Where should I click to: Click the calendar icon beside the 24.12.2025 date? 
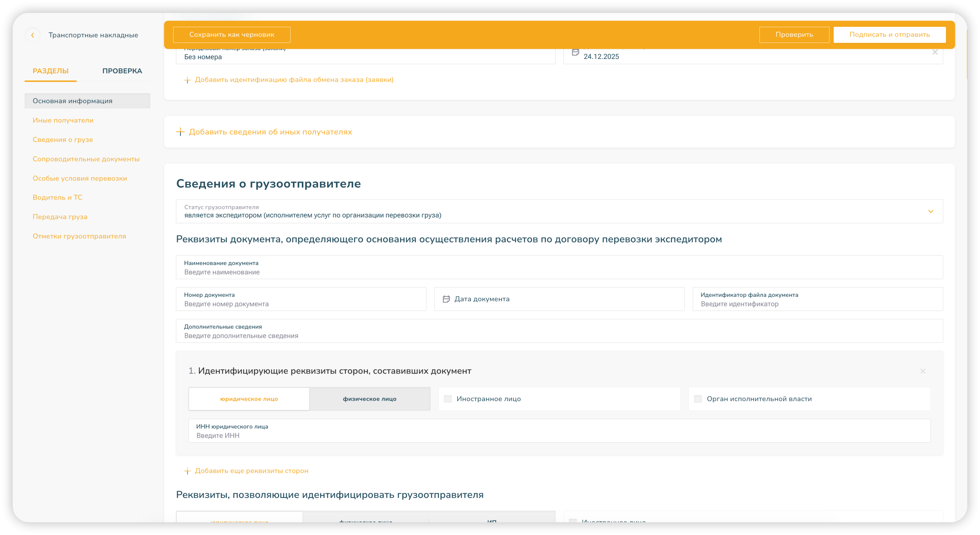pos(576,53)
